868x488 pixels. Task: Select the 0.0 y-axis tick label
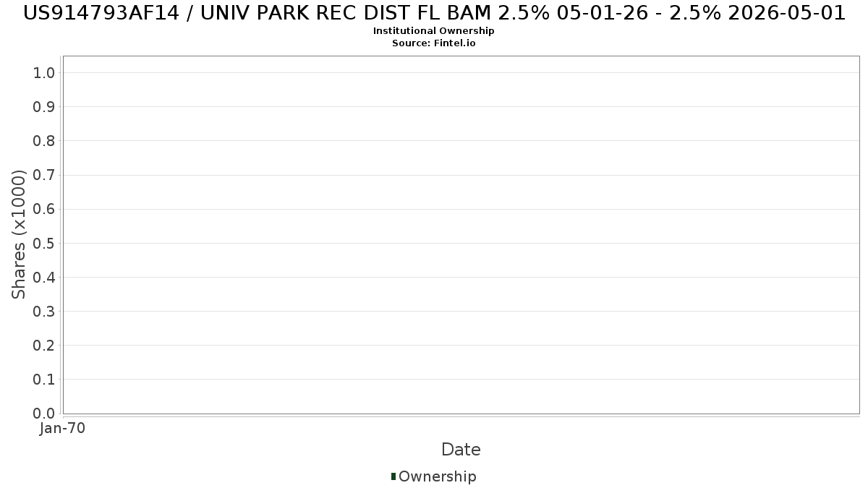point(44,414)
